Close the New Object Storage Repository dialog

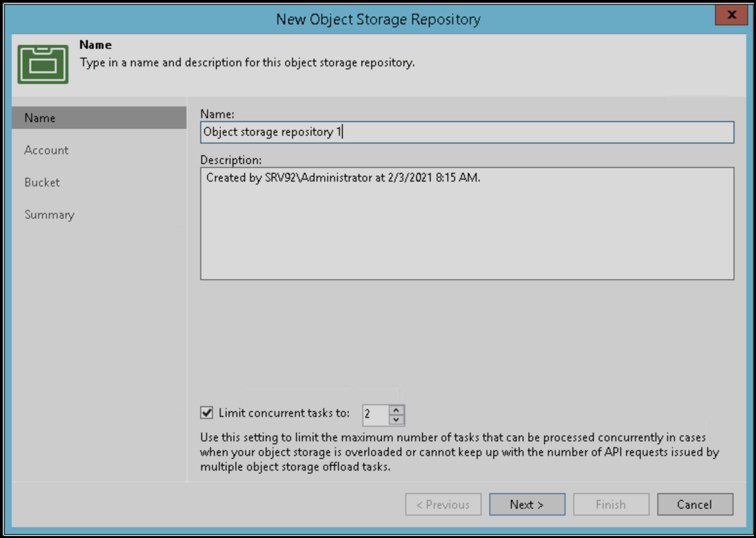[731, 15]
